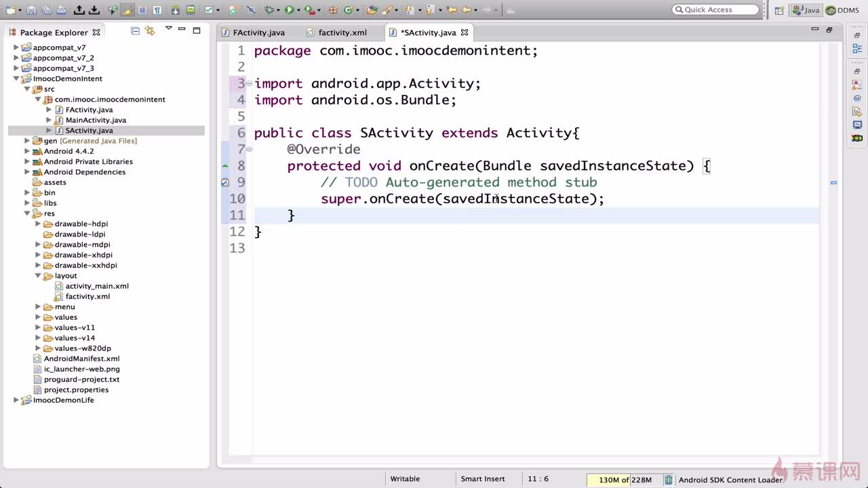This screenshot has height=488, width=868.
Task: Switch to the DDMS perspective
Action: 842,10
